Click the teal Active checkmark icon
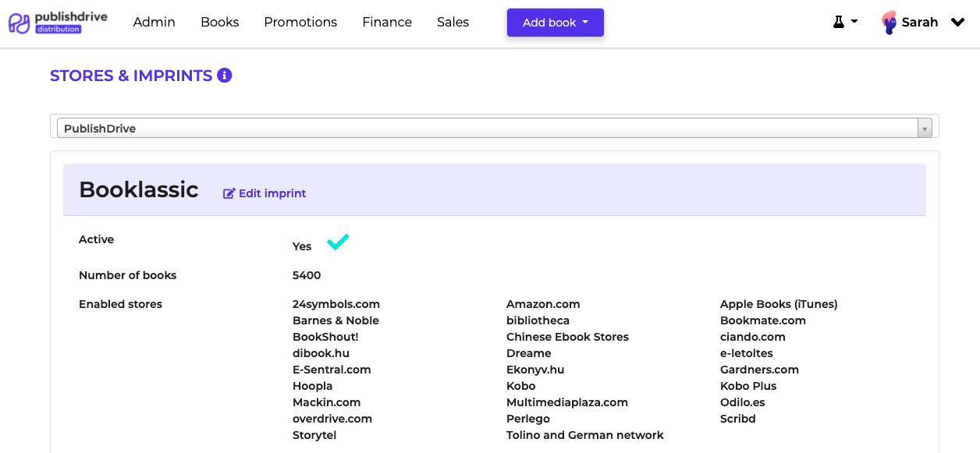Image resolution: width=980 pixels, height=453 pixels. click(x=338, y=242)
